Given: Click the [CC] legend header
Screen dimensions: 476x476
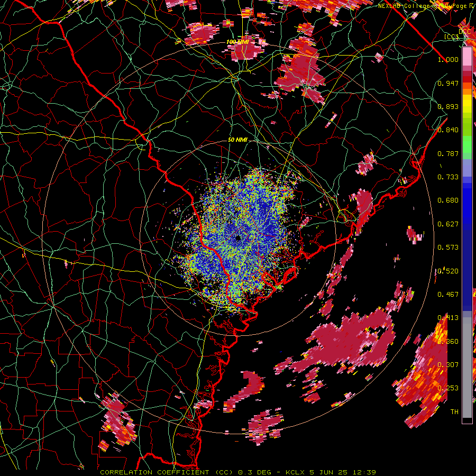Looking at the screenshot, I should coord(452,36).
